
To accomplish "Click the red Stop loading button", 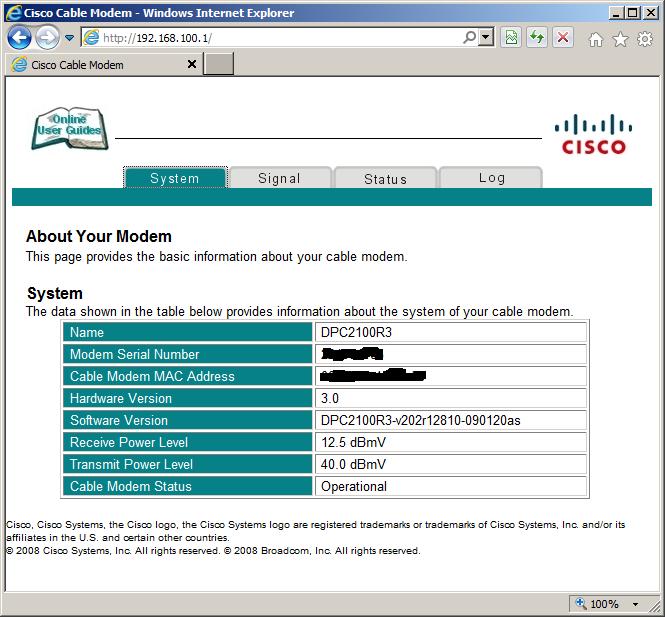I will point(563,38).
